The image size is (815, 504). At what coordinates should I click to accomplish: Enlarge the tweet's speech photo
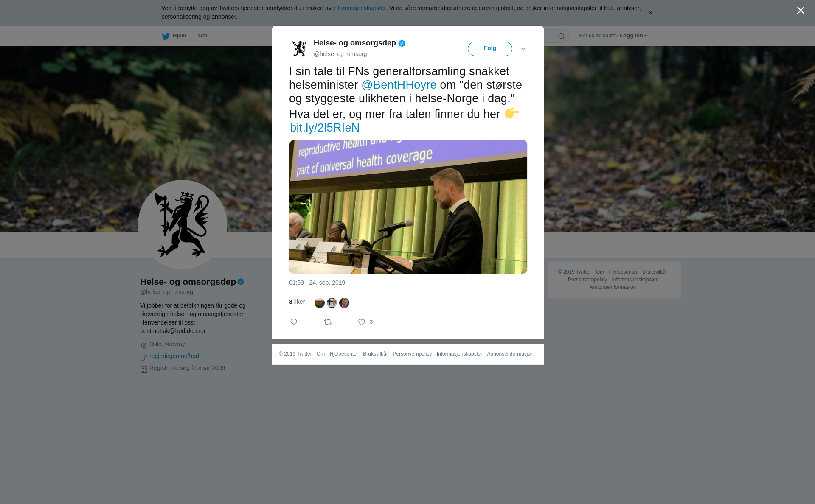408,207
